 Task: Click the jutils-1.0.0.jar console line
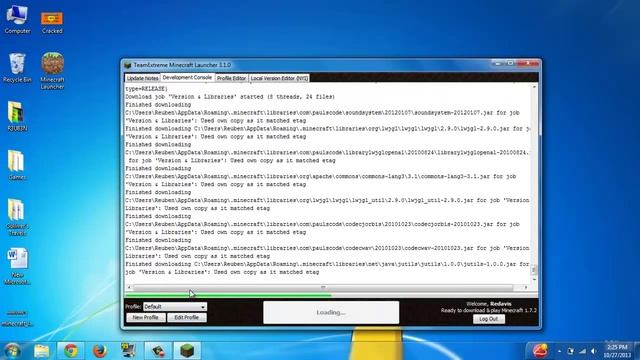tap(327, 264)
